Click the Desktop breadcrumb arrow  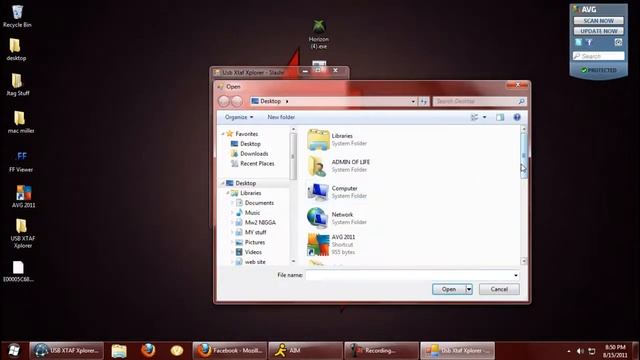click(x=287, y=101)
